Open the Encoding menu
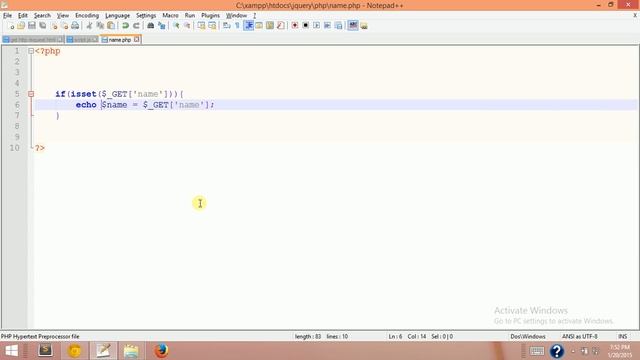This screenshot has height=360, width=640. pos(87,16)
